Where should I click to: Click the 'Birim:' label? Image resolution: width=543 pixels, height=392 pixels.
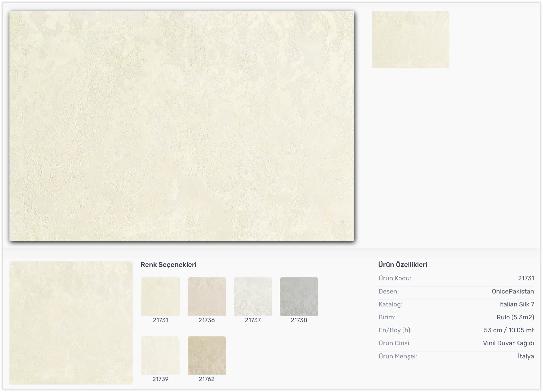[x=387, y=317]
